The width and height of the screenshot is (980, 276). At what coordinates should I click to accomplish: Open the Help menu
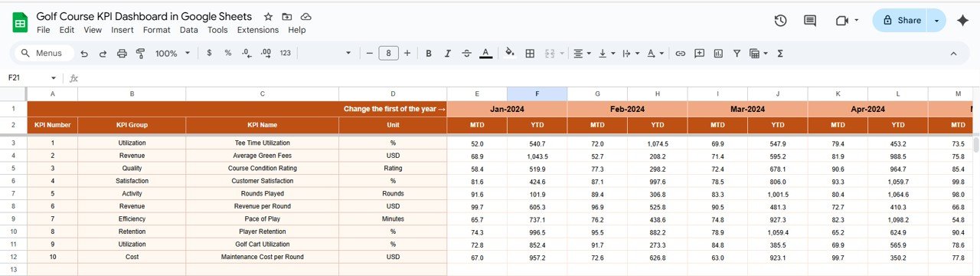pyautogui.click(x=297, y=30)
